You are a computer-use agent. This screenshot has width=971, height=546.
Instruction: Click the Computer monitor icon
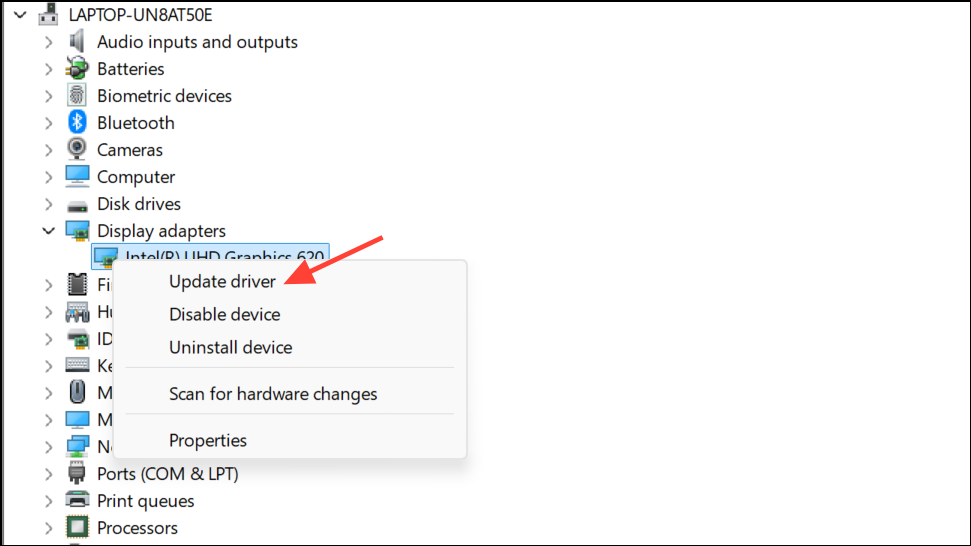pos(77,177)
